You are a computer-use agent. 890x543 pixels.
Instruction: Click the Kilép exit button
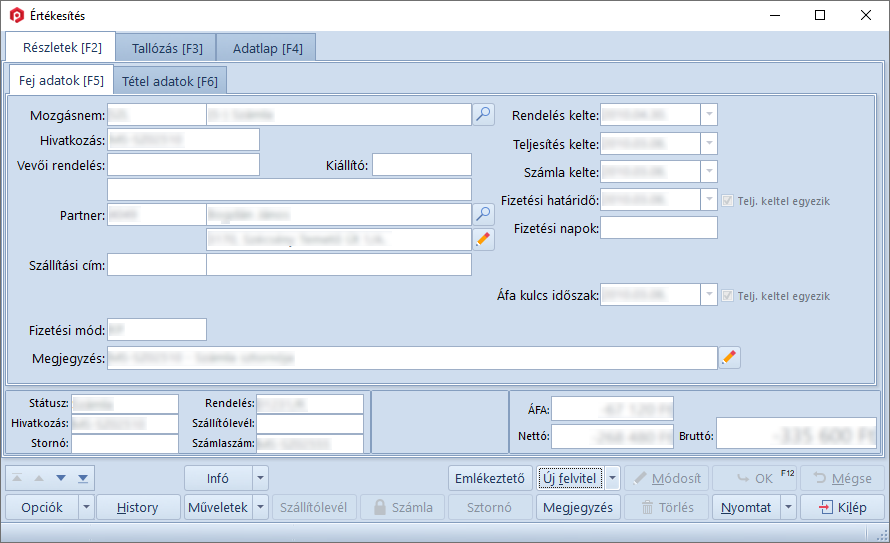coord(842,507)
